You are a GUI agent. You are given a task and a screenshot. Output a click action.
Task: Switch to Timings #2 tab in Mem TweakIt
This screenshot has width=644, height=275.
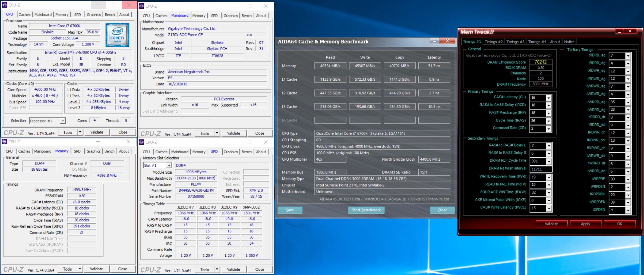[494, 42]
